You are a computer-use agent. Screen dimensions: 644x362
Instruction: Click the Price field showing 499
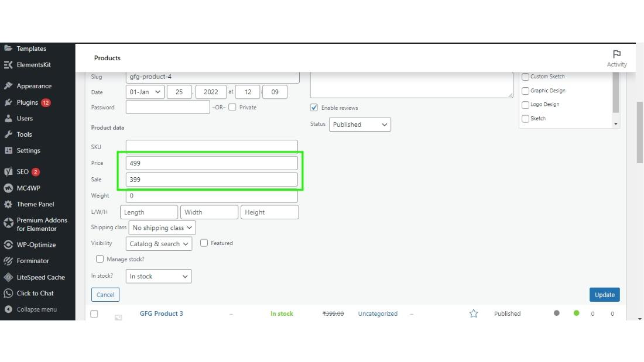(x=211, y=163)
